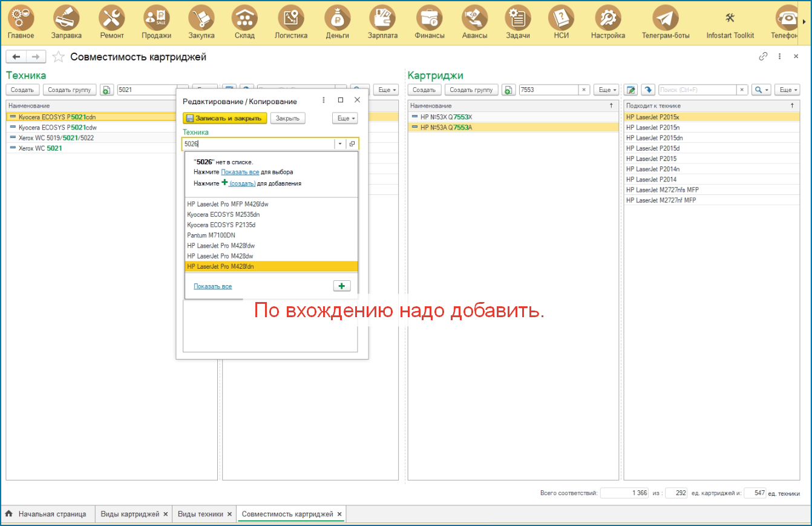This screenshot has width=812, height=526.
Task: Open the rightmost Еще menu in Картриджи
Action: coord(787,90)
